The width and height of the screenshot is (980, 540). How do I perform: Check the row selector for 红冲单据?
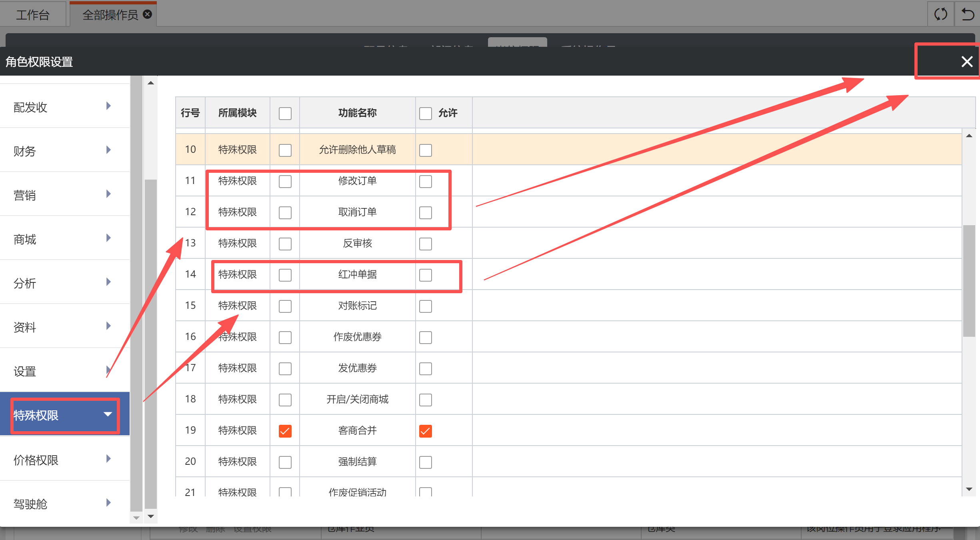(285, 275)
